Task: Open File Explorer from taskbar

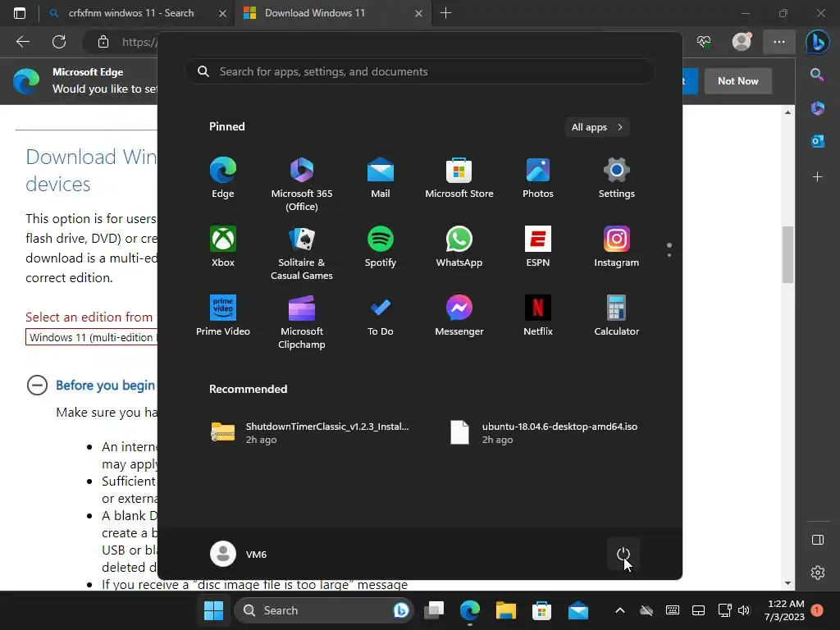Action: pos(505,610)
